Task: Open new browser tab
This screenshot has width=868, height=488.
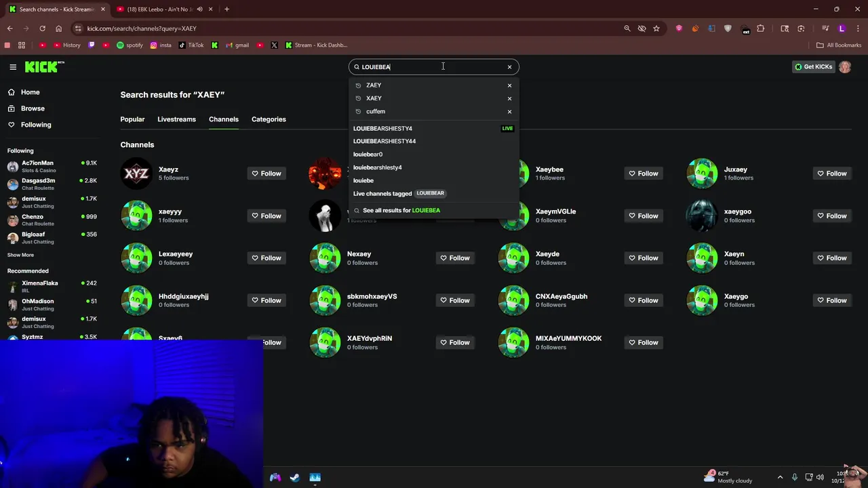Action: 226,9
